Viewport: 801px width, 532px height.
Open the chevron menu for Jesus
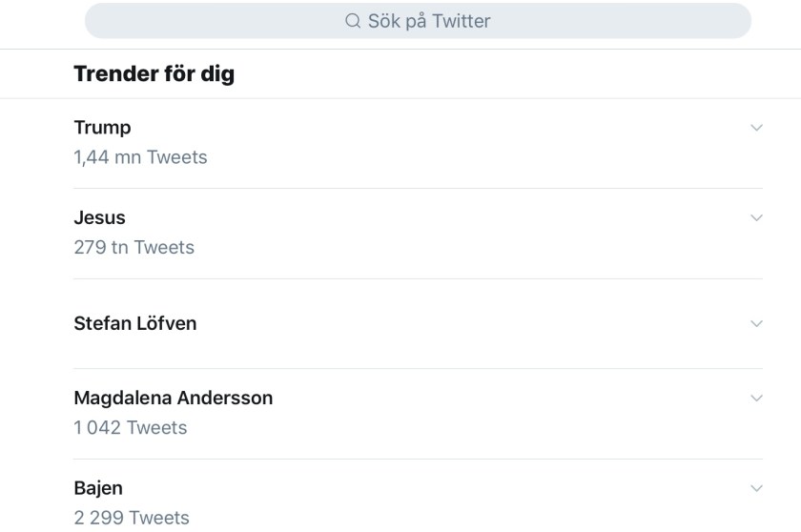[756, 218]
